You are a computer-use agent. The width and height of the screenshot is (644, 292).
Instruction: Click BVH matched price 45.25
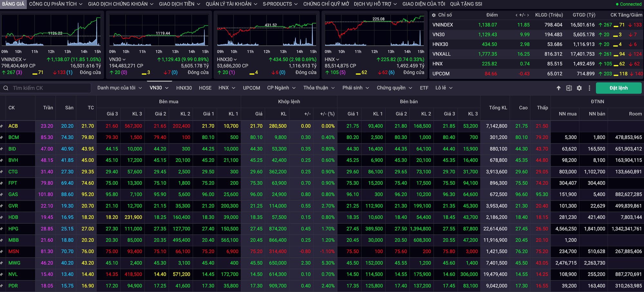click(256, 160)
